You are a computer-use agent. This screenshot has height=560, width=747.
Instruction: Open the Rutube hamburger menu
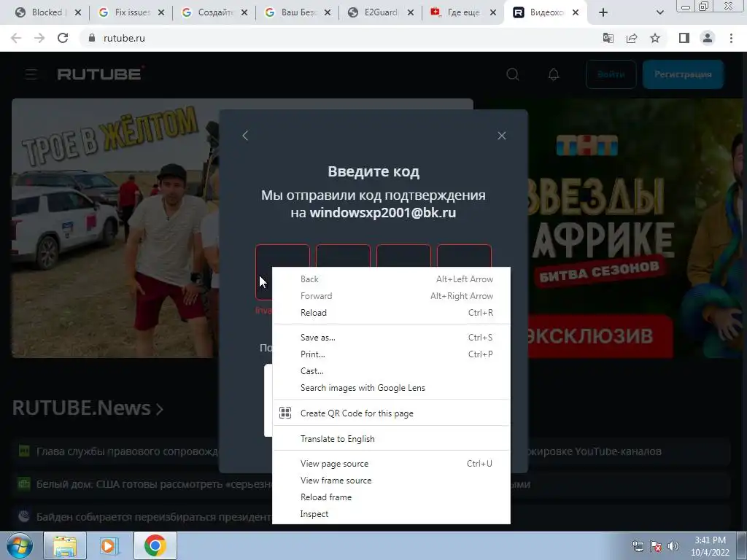(x=31, y=74)
